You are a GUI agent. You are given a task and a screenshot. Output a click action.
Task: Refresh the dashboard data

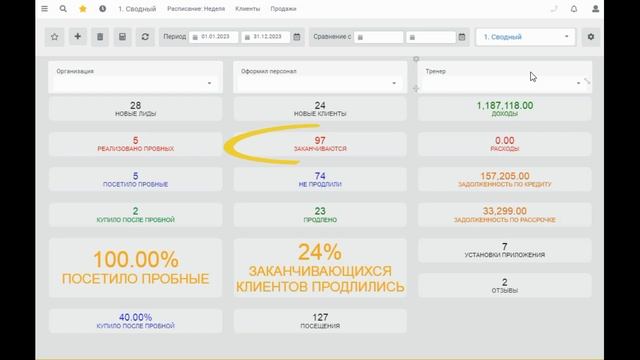(x=145, y=37)
